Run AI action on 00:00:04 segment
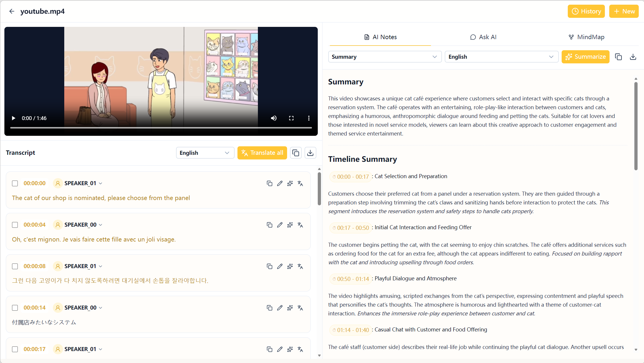Screen dimensions: 644x363 290,225
